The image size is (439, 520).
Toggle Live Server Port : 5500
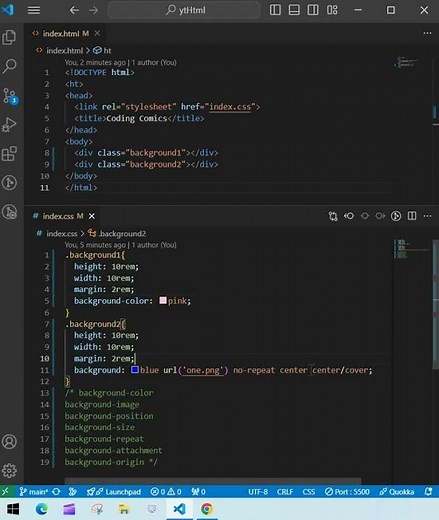[347, 492]
